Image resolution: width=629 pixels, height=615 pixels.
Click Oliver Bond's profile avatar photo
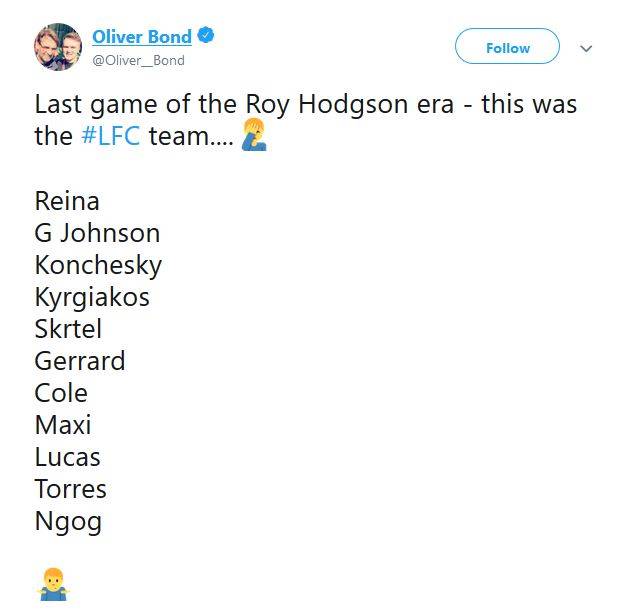pyautogui.click(x=57, y=46)
